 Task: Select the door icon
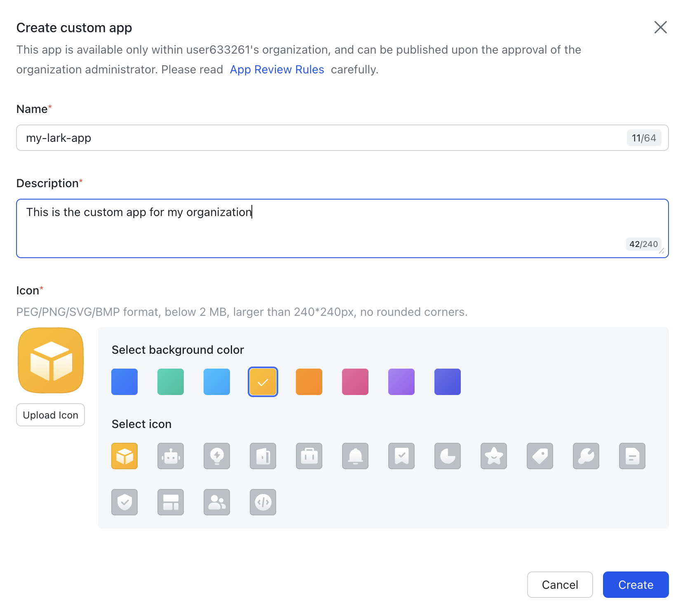pyautogui.click(x=263, y=456)
